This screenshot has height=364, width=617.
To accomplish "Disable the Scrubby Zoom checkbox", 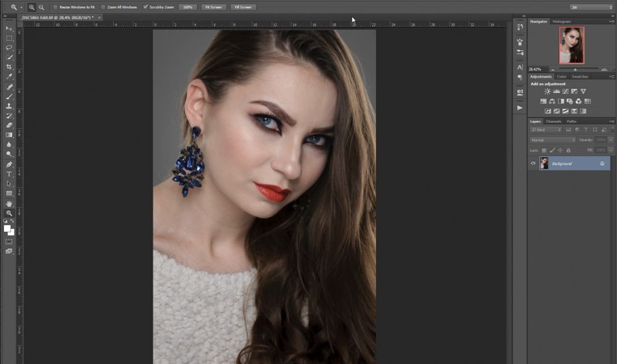I will (x=146, y=7).
